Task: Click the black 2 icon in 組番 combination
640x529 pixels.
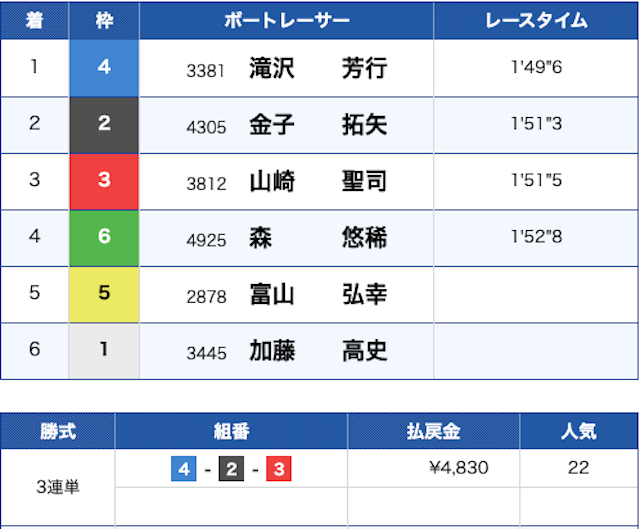Action: click(231, 468)
